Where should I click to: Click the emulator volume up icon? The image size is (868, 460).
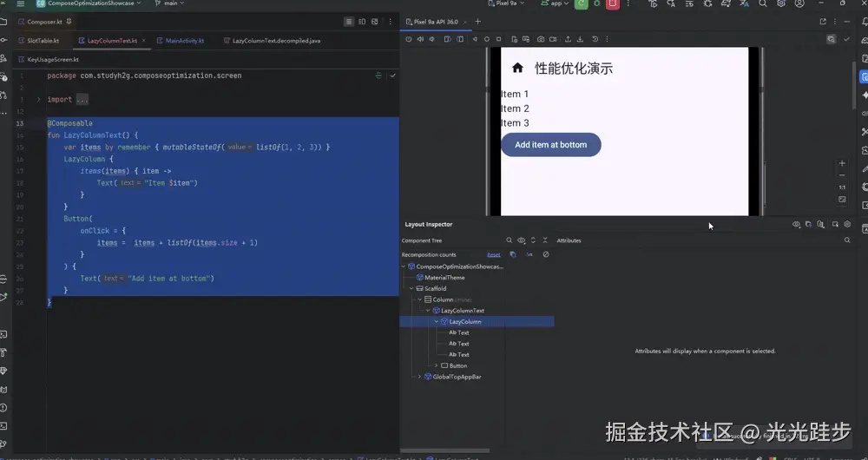[x=420, y=39]
